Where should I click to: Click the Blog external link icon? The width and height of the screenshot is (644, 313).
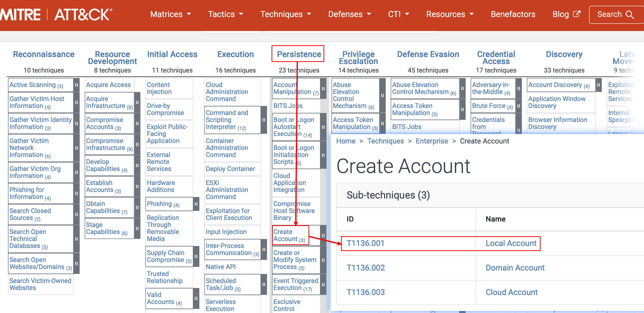(x=577, y=14)
